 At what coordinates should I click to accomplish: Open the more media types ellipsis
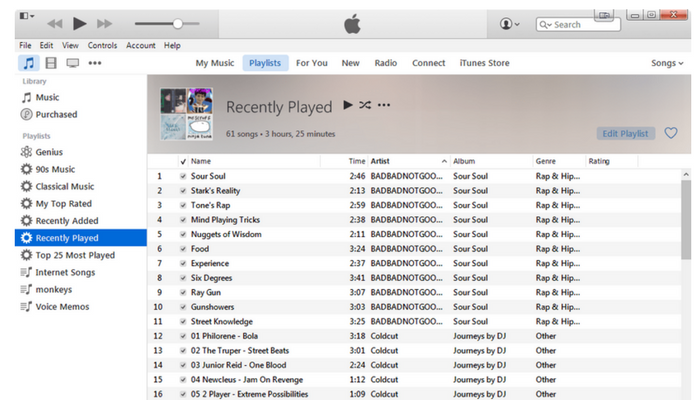pos(95,63)
